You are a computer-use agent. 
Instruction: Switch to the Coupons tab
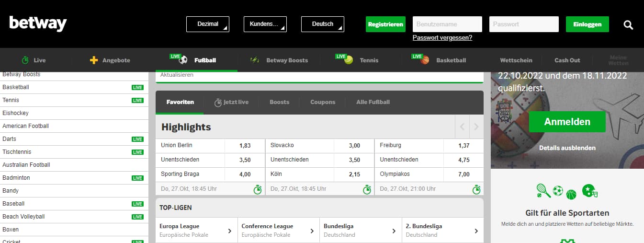[323, 102]
